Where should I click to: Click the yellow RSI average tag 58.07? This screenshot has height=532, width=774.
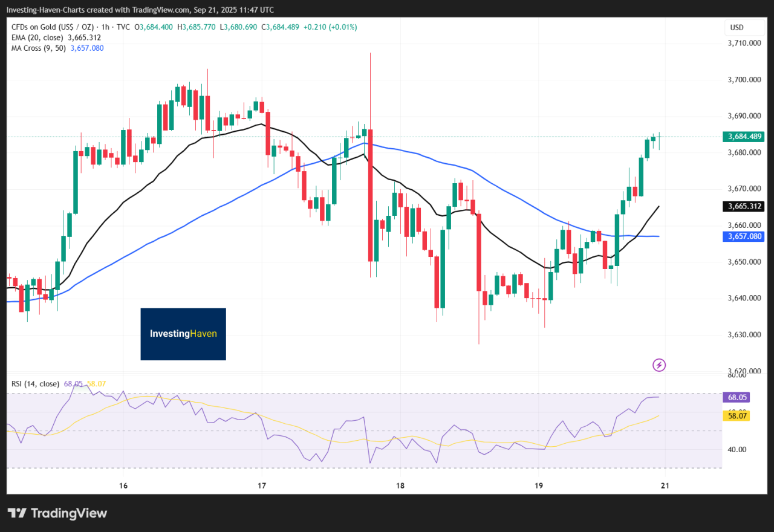[736, 416]
